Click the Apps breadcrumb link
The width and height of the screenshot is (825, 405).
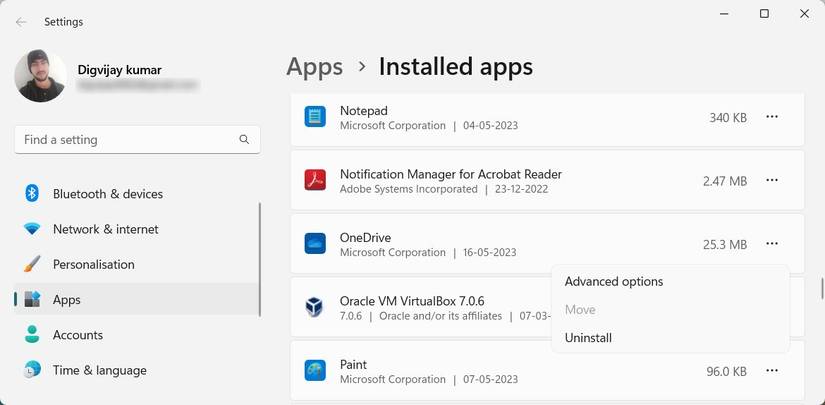point(314,67)
